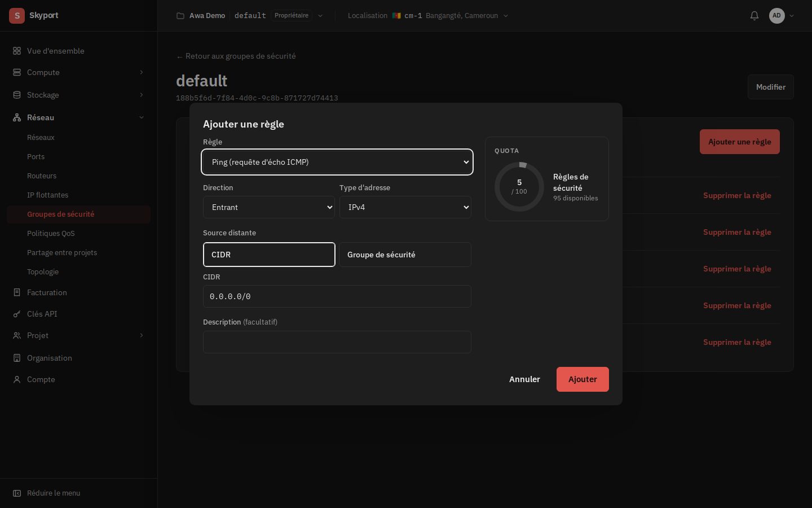The width and height of the screenshot is (812, 508).
Task: Click the Facturation receipt icon
Action: click(x=17, y=292)
